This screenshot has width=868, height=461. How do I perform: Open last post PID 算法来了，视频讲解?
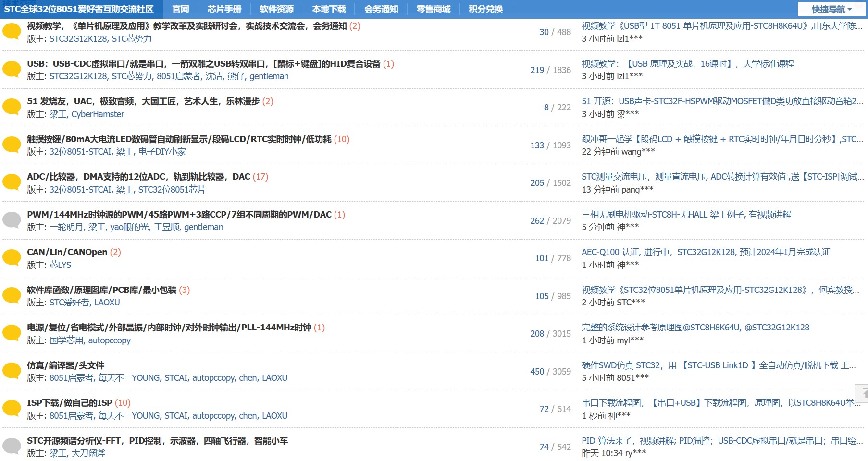coord(722,441)
